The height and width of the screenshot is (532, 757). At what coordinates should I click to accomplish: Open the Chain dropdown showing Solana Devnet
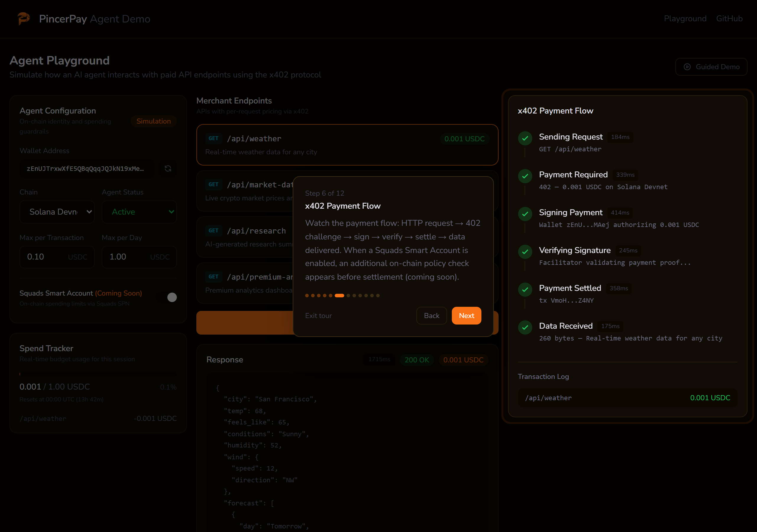[x=57, y=212]
